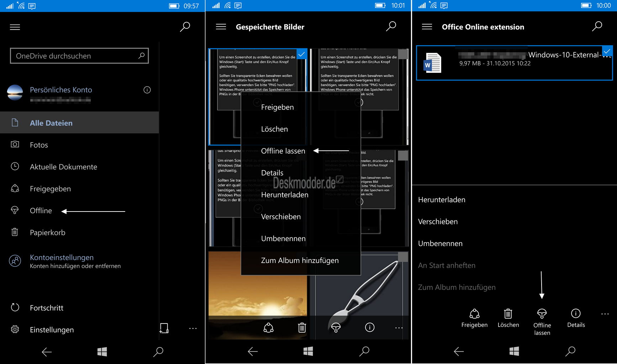Check the paintbrush image checkbox
Image resolution: width=617 pixels, height=364 pixels.
point(403,257)
